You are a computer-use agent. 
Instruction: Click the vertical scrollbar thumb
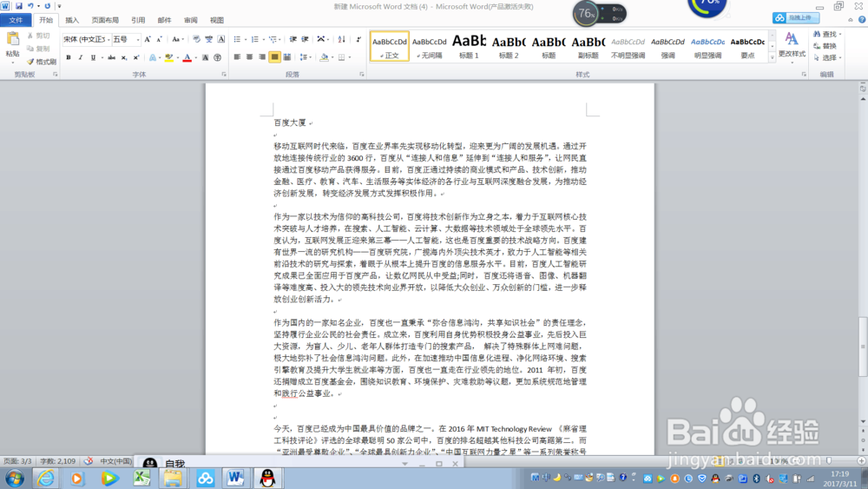(863, 346)
